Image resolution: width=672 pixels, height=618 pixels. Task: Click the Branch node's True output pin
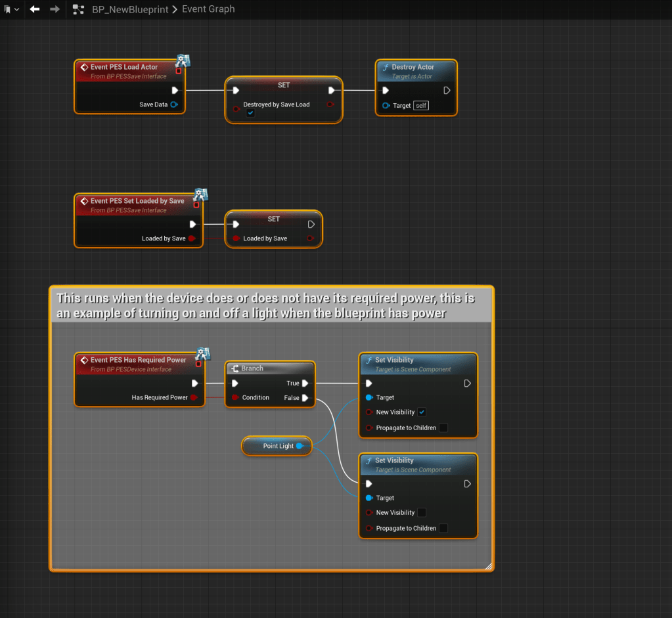305,384
